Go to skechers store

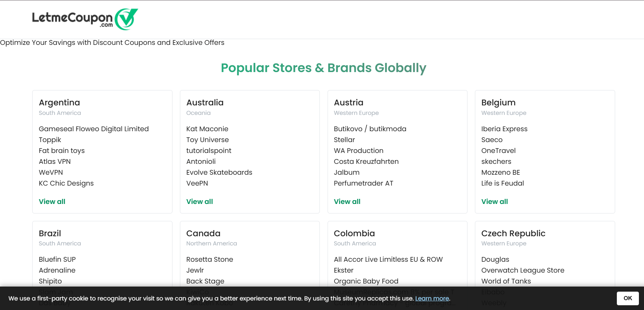496,161
